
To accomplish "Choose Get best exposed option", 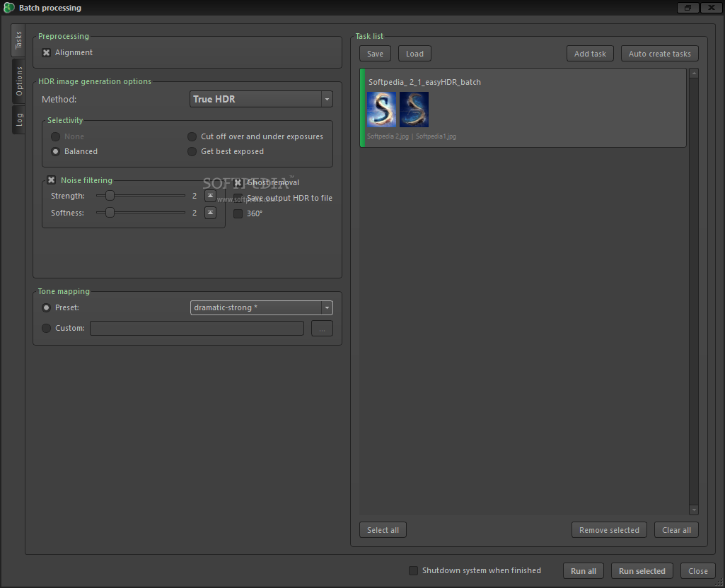I will (x=192, y=151).
